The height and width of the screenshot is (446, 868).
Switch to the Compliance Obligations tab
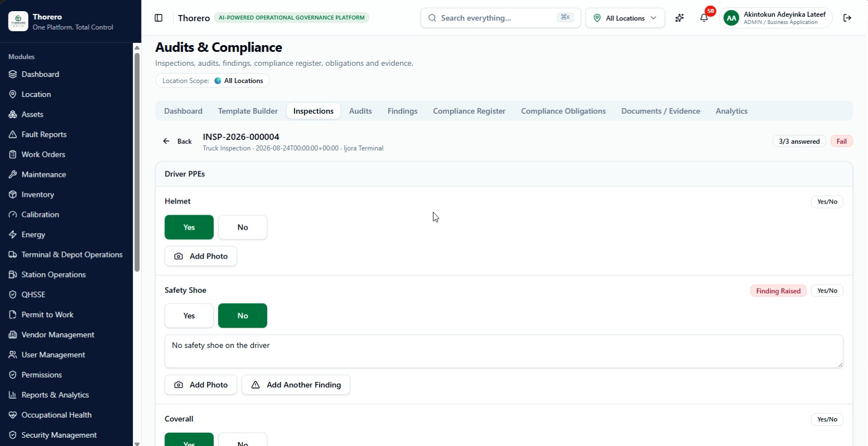pyautogui.click(x=563, y=111)
